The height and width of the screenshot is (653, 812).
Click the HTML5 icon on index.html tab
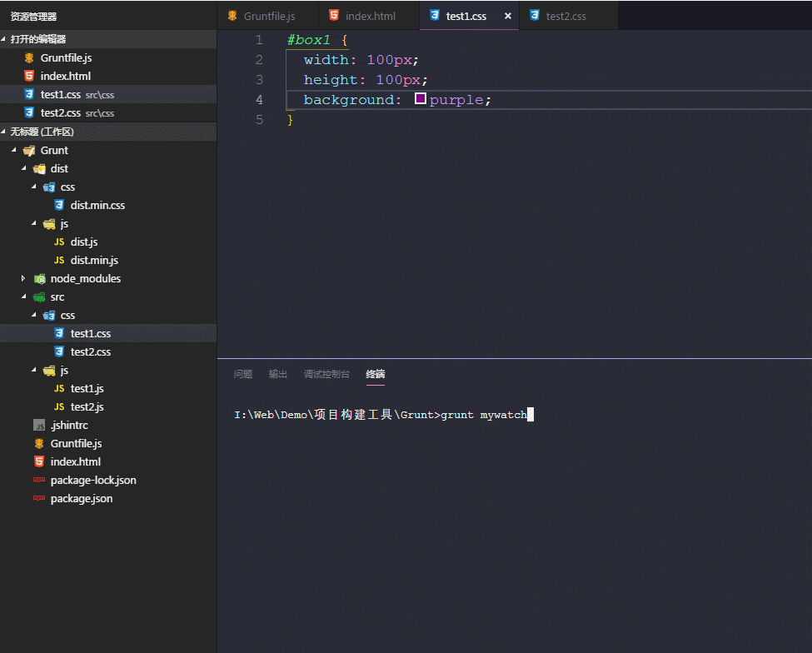pos(334,16)
